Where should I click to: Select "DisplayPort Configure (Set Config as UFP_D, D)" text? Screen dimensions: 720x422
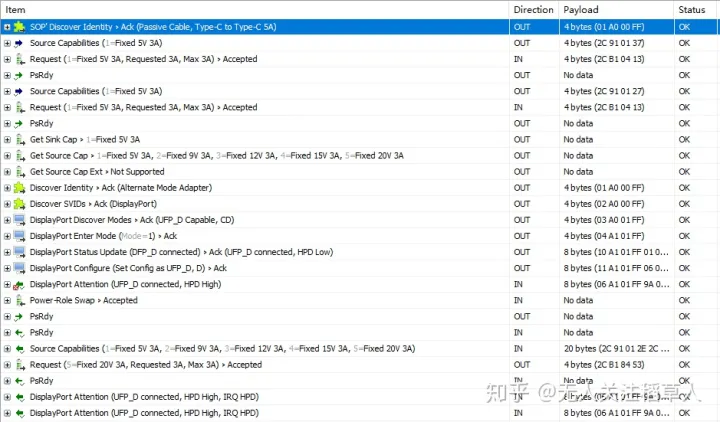pyautogui.click(x=118, y=268)
